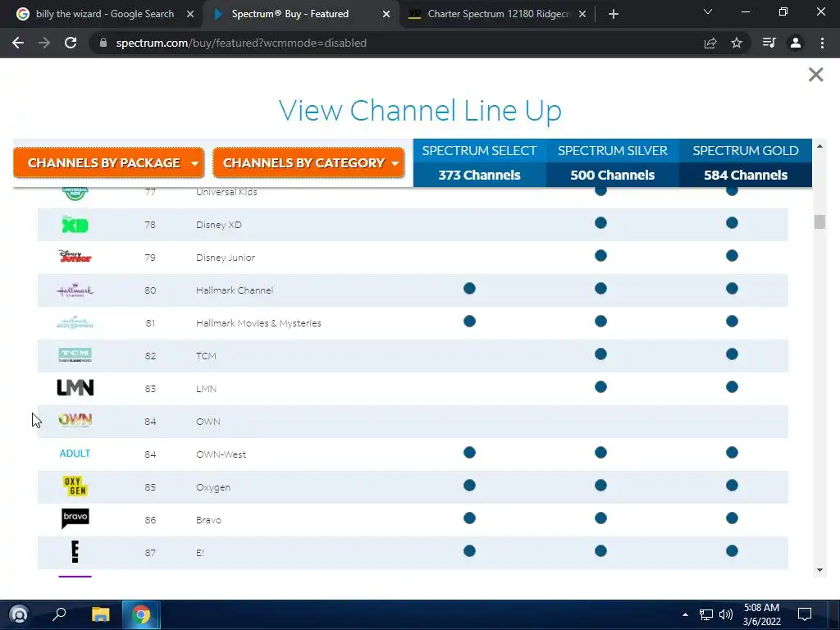840x630 pixels.
Task: Click the Hallmark Channel name text
Action: coord(235,290)
